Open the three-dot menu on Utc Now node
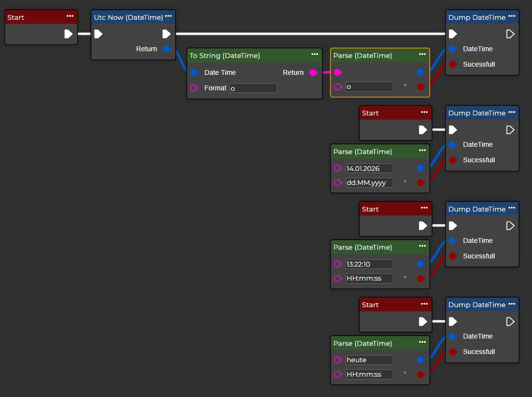Viewport: 532px width, 397px height. coord(168,16)
